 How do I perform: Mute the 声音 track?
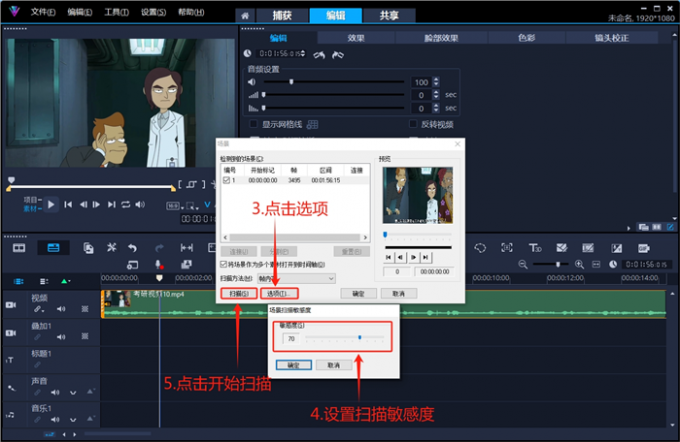point(55,392)
